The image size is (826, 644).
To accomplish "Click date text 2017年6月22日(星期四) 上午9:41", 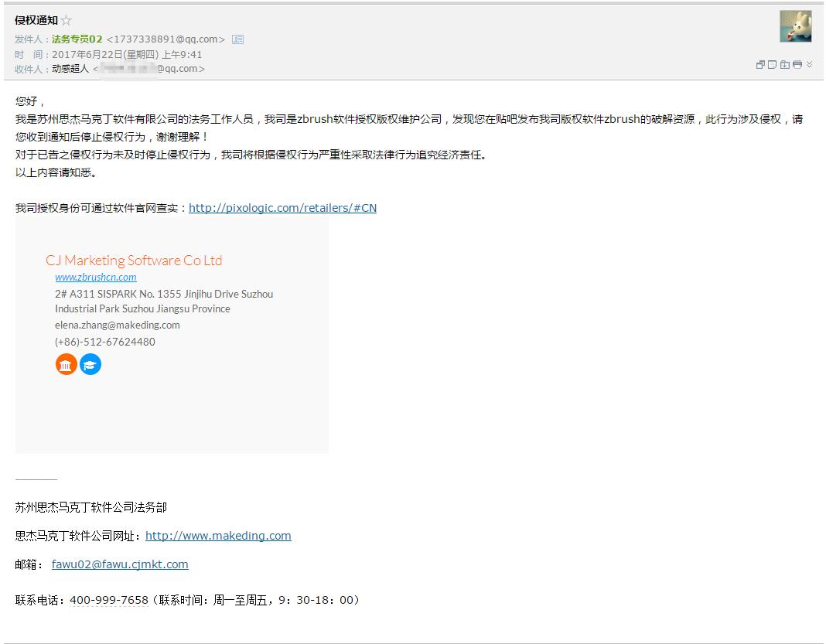I will click(127, 54).
